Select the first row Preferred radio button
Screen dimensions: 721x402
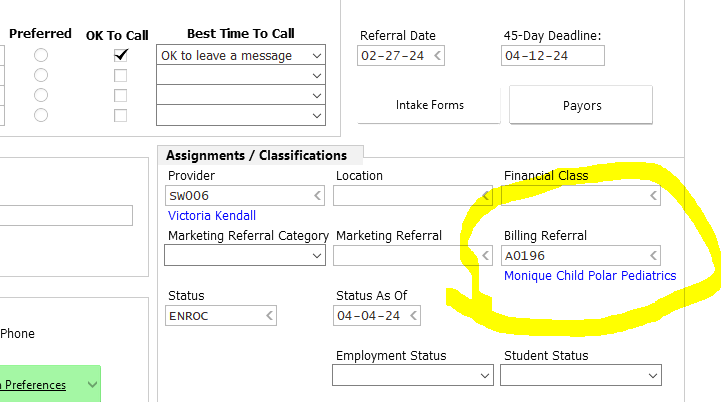tap(41, 56)
